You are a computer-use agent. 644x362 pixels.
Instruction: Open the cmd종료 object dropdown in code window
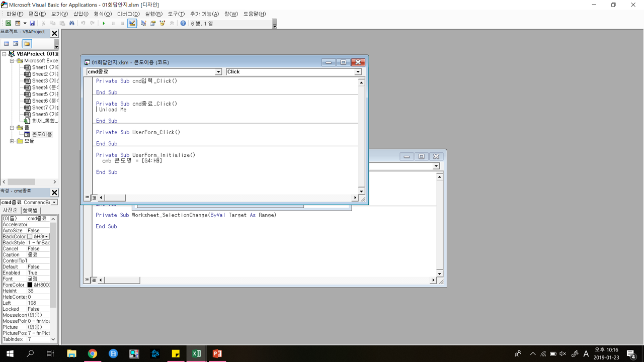(218, 72)
